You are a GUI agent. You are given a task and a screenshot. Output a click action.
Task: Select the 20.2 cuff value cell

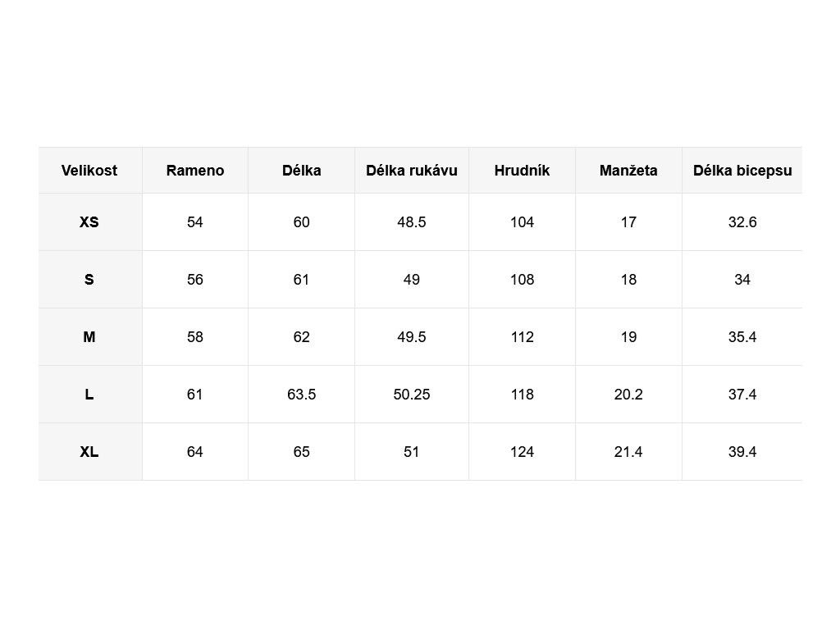628,394
